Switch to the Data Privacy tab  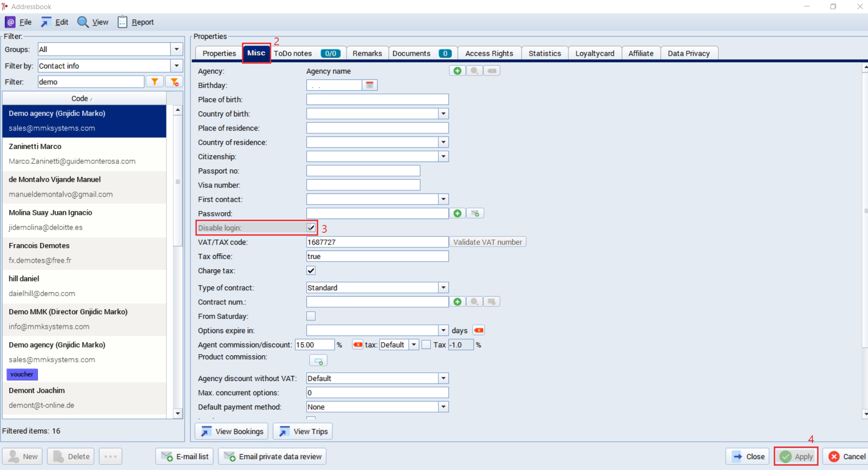689,53
